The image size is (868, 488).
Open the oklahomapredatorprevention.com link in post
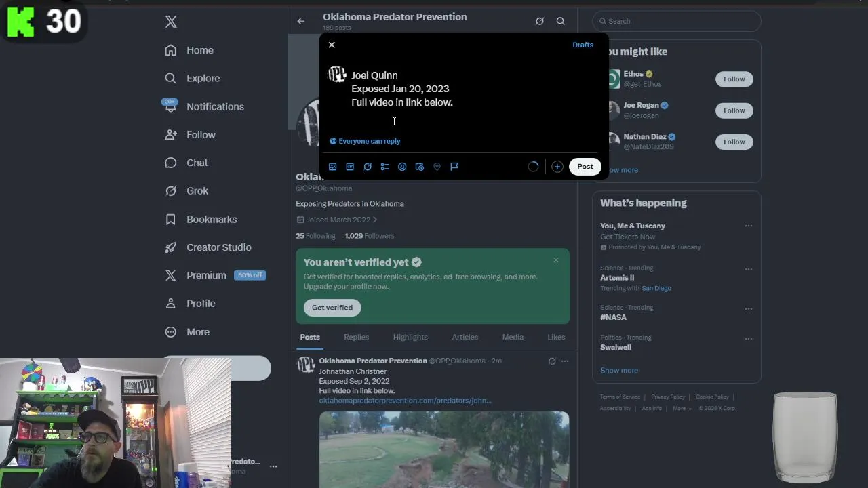click(405, 401)
